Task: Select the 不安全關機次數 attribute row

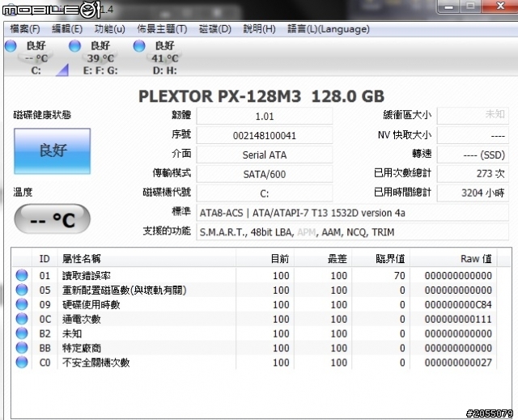Action: pyautogui.click(x=254, y=363)
